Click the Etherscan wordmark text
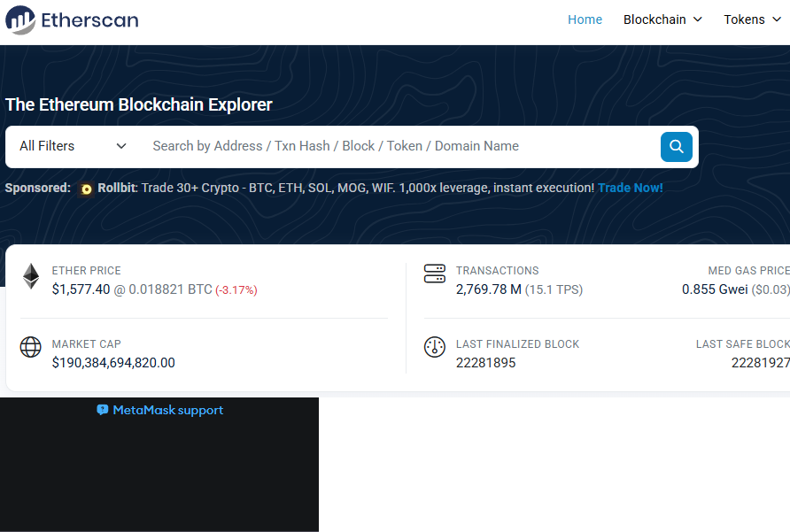Viewport: 790px width, 532px height. click(x=89, y=20)
